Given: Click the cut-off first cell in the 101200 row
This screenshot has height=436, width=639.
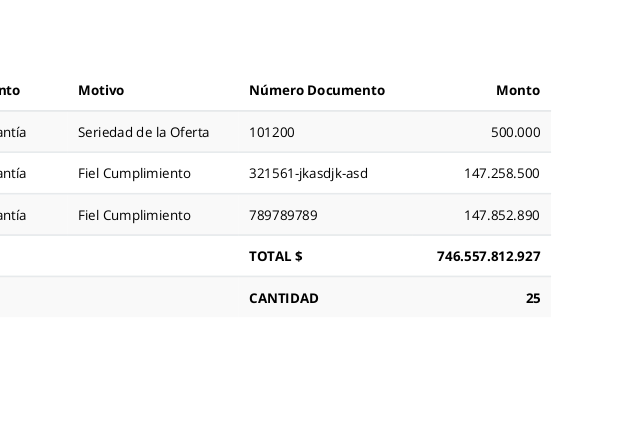Looking at the screenshot, I should tap(13, 132).
